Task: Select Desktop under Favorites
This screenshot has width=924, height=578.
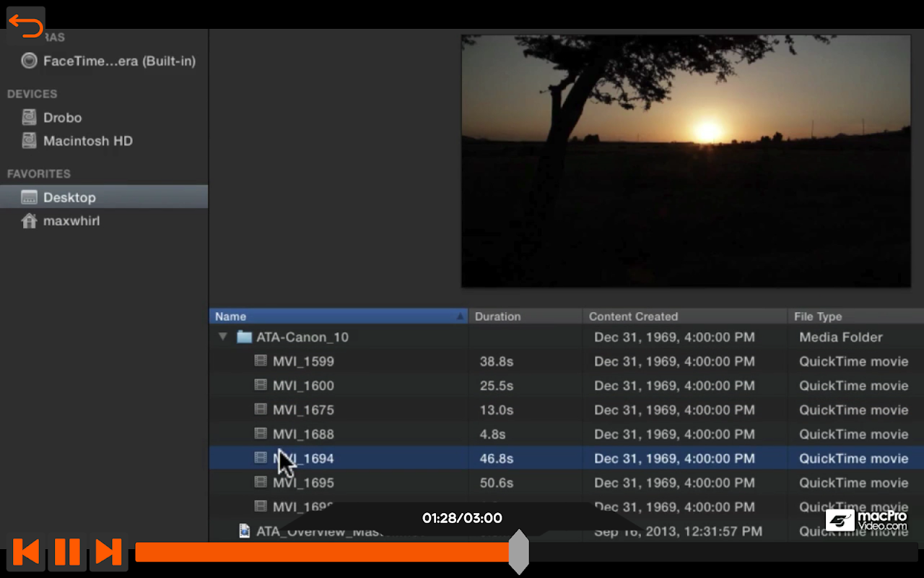Action: [x=69, y=197]
